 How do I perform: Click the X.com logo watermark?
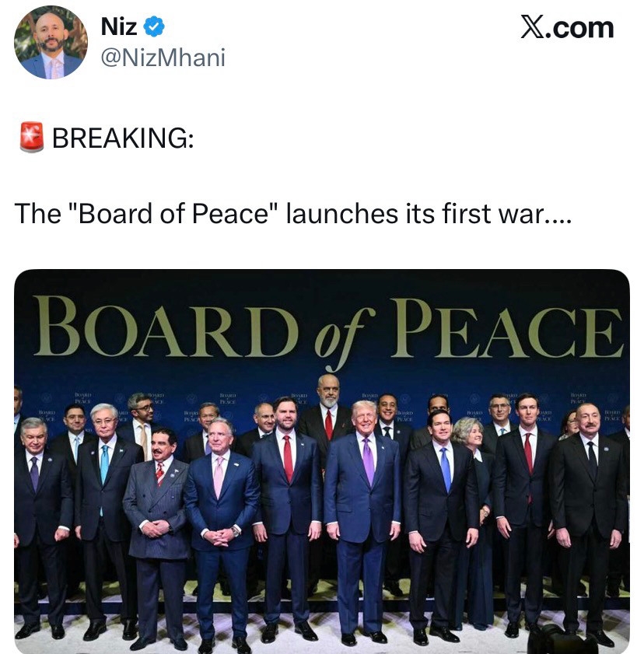(x=566, y=28)
